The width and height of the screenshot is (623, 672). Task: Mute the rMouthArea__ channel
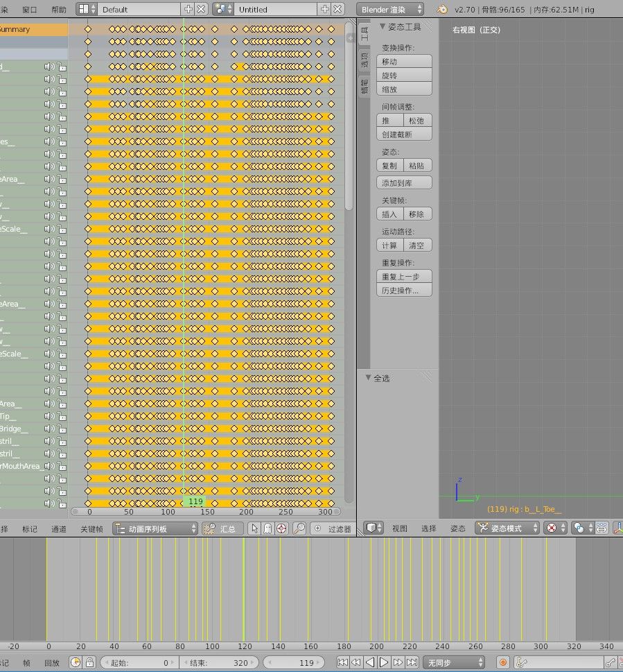pos(49,465)
